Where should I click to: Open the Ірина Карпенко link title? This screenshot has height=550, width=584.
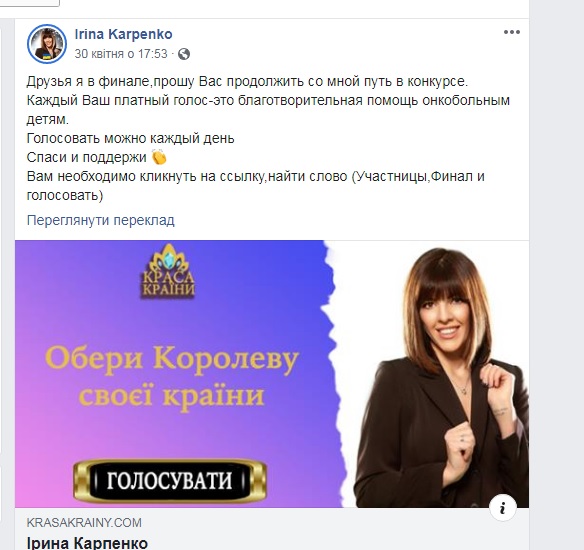(87, 543)
